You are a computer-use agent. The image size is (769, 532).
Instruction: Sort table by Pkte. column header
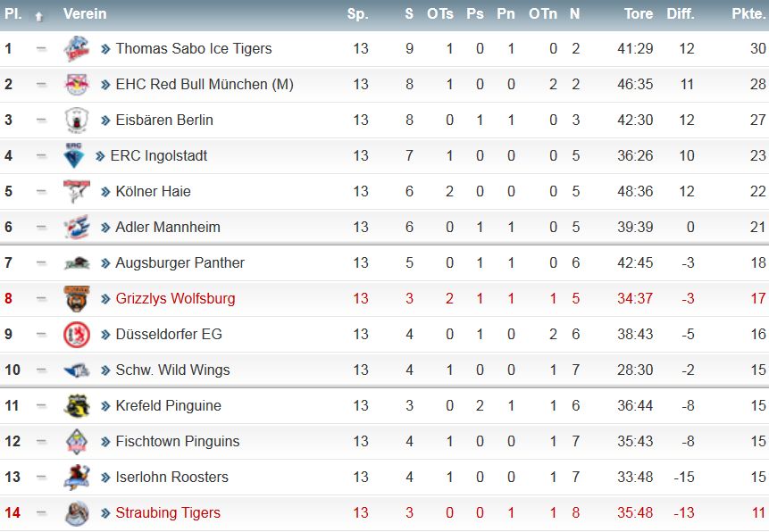[x=748, y=13]
